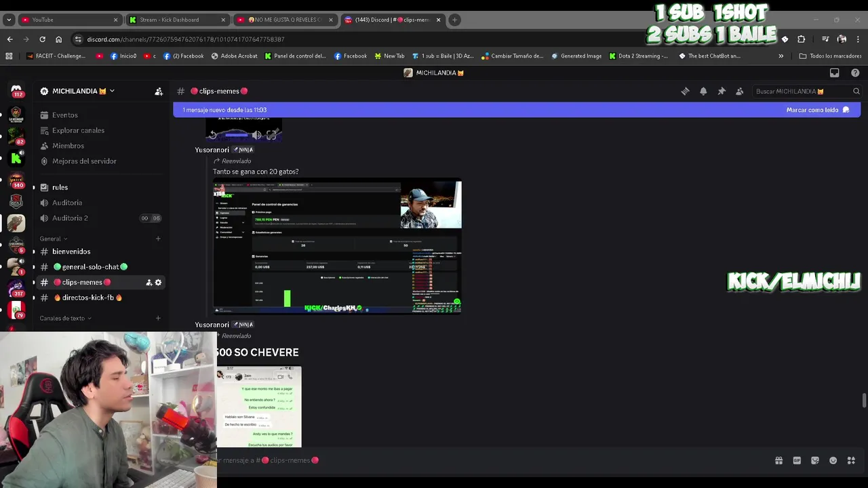868x488 pixels.
Task: Open the apps icon in message bar
Action: tap(851, 460)
